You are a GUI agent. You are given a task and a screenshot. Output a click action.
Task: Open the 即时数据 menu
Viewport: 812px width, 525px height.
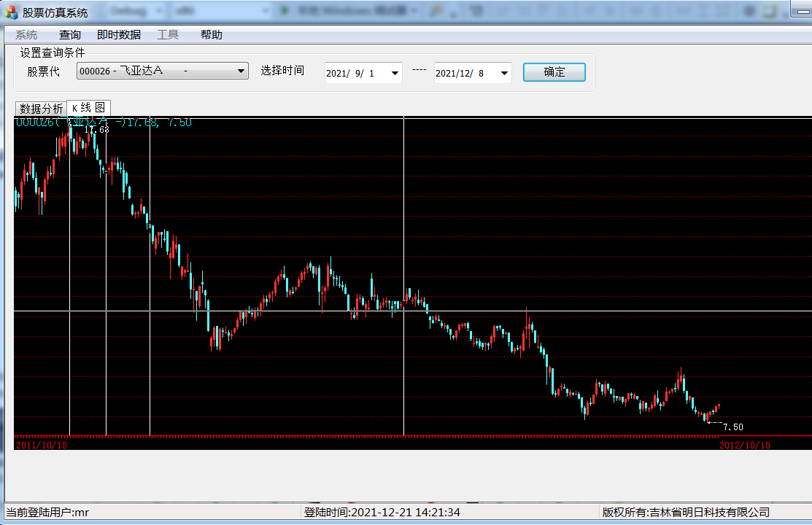[119, 35]
